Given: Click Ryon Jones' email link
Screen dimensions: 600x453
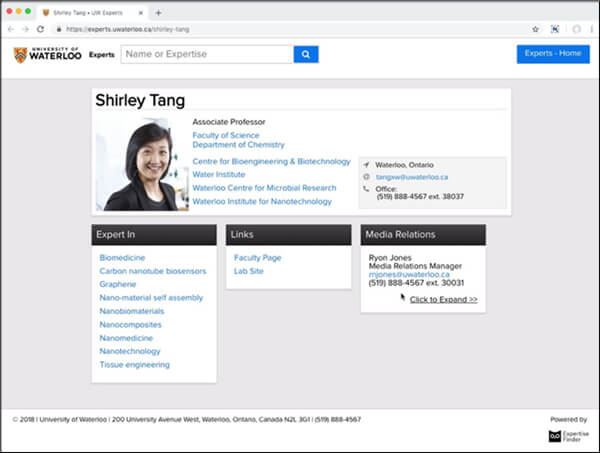Looking at the screenshot, I should (x=409, y=274).
